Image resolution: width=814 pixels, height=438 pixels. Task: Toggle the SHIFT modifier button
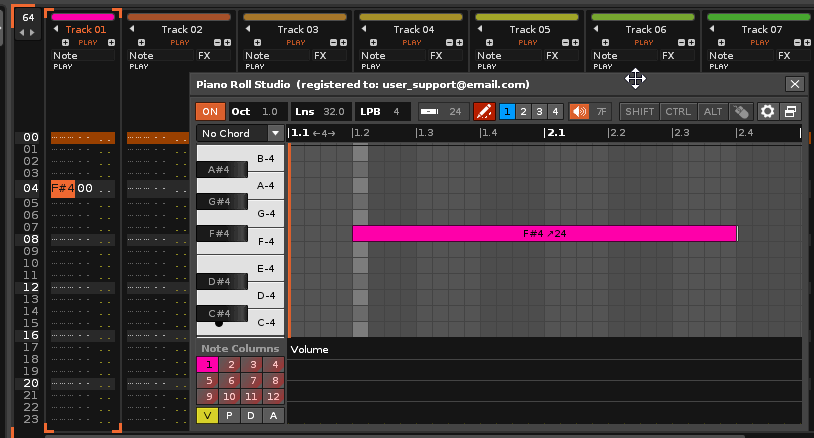tap(640, 112)
